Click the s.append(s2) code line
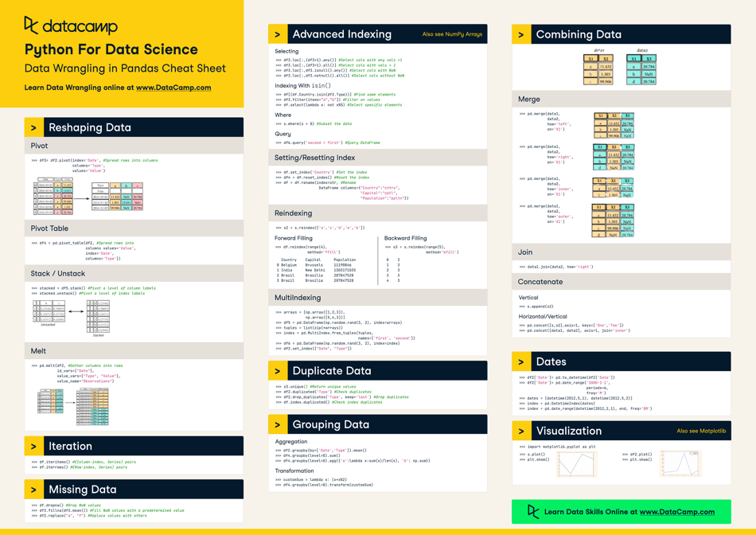This screenshot has height=535, width=756. (536, 307)
